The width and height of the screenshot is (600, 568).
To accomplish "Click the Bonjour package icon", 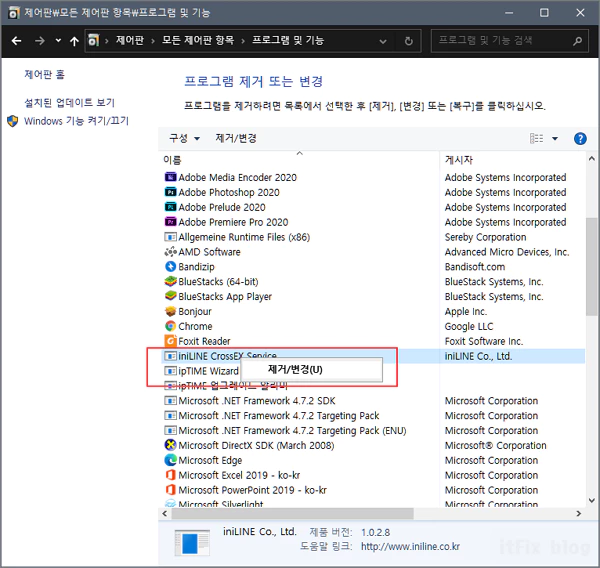I will 170,311.
